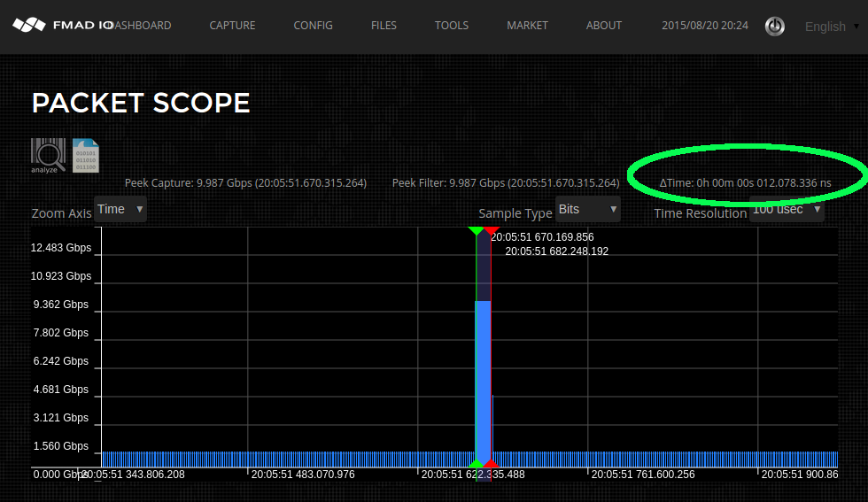This screenshot has width=868, height=502.
Task: Click red marker triangle at chart bottom
Action: tap(492, 464)
